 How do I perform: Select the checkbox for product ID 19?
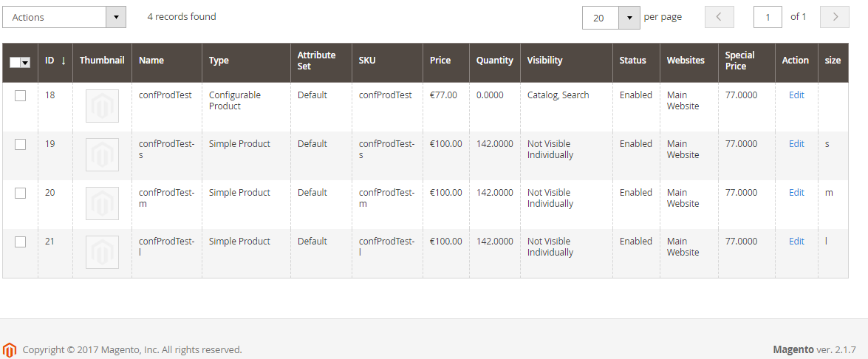click(21, 144)
